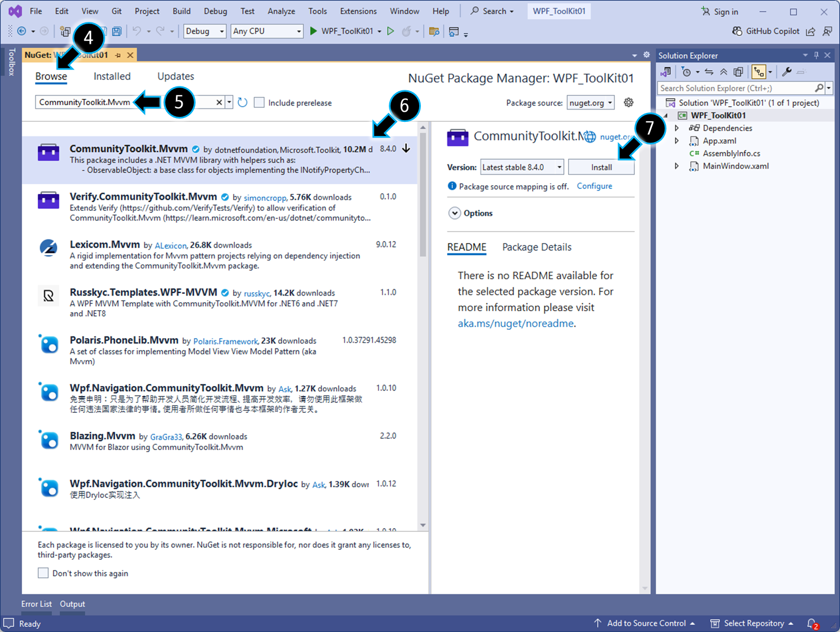Click Pending Changes Filter clock icon

click(687, 72)
